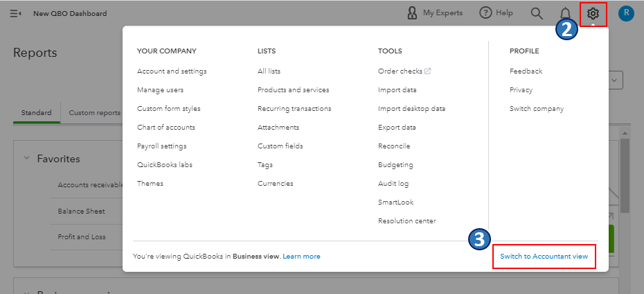Open Tags under Lists

coord(265,165)
